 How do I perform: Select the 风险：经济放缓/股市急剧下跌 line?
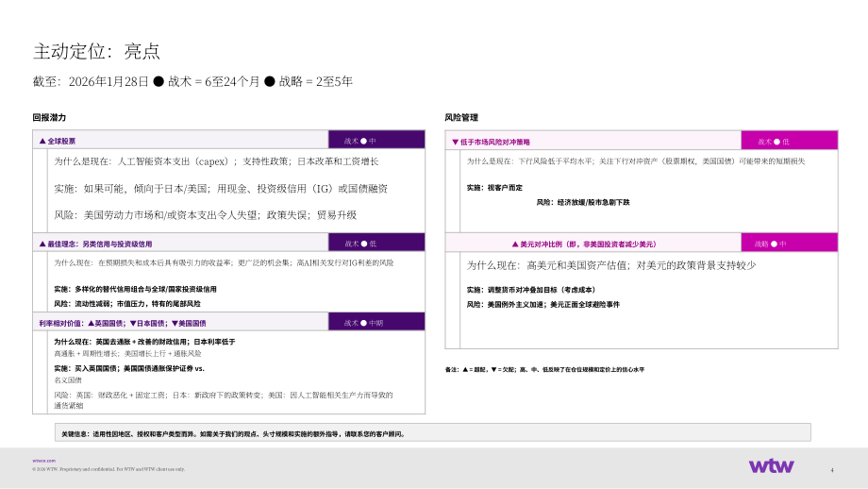click(583, 202)
